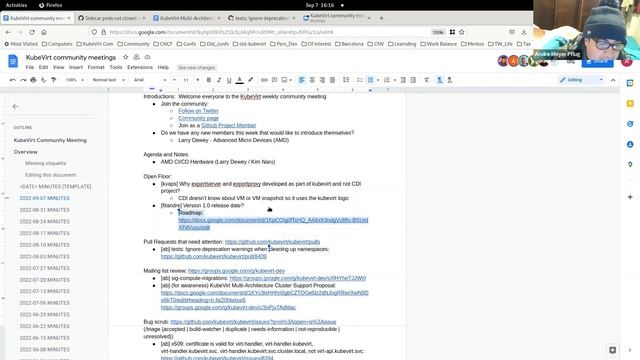
Task: Open the highlight color picker
Action: tap(250, 80)
